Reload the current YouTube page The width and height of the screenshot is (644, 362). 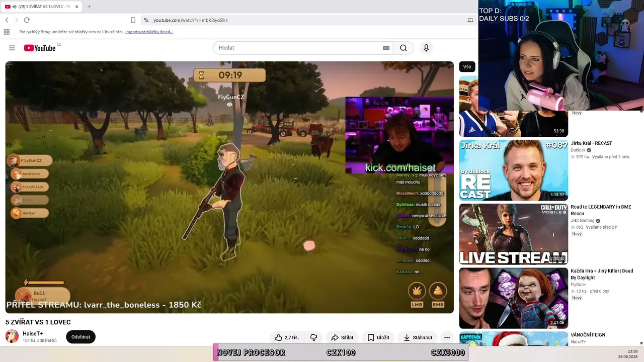click(x=27, y=20)
